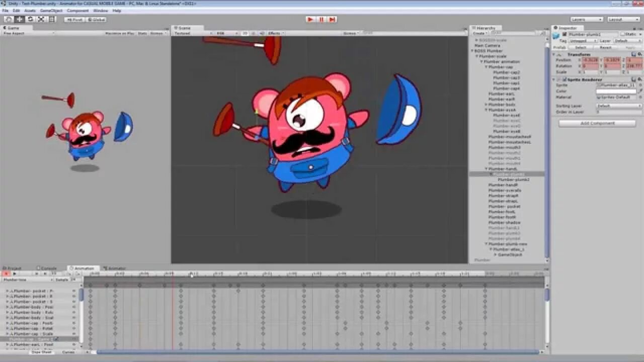Viewport: 644px width, 362px height.
Task: Open the Edit menu
Action: point(17,11)
